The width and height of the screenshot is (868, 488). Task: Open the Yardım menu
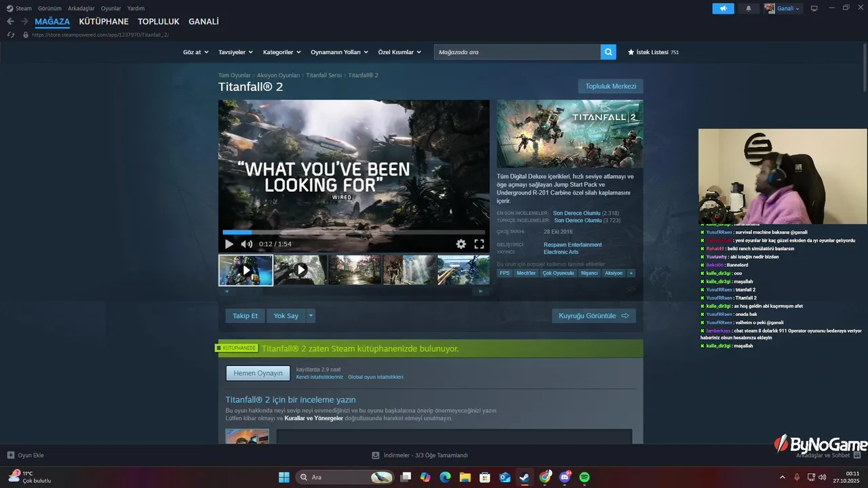point(136,8)
